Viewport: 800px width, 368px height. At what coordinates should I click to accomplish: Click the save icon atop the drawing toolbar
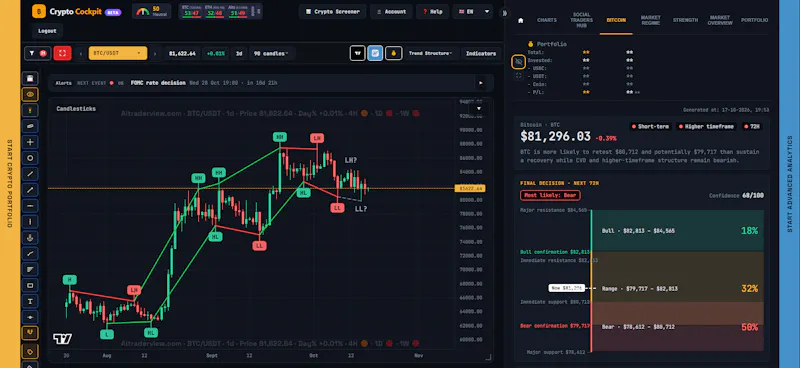30,79
